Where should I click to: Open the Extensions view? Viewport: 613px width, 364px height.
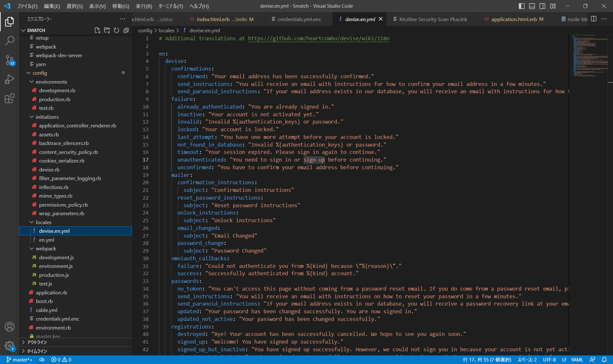[x=10, y=98]
